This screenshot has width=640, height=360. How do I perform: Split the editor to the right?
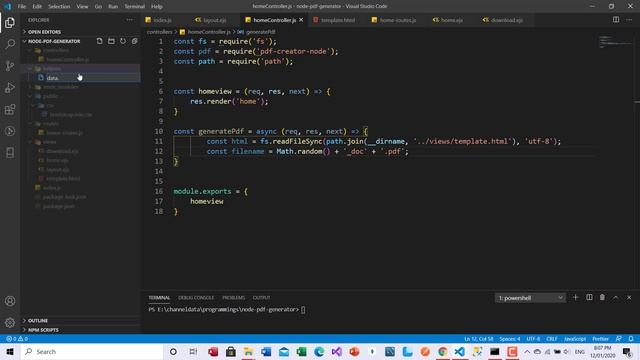616,20
